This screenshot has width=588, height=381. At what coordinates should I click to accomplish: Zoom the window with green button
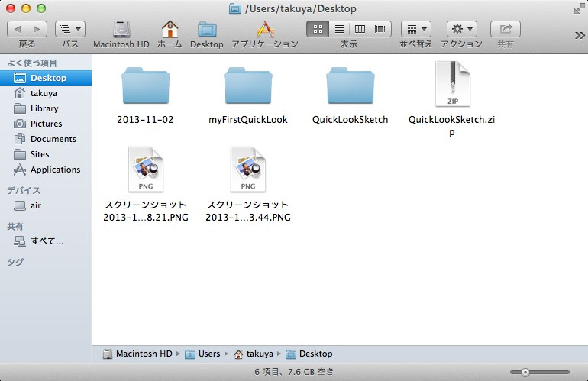(x=41, y=8)
